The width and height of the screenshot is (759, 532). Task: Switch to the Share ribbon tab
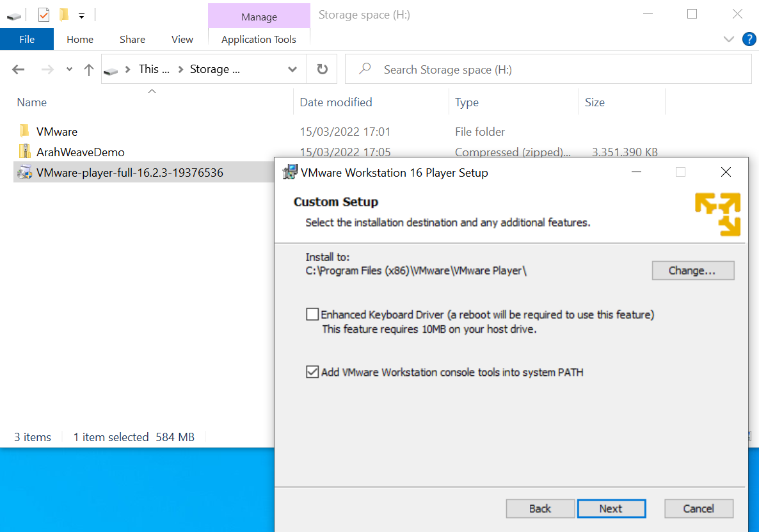click(132, 39)
